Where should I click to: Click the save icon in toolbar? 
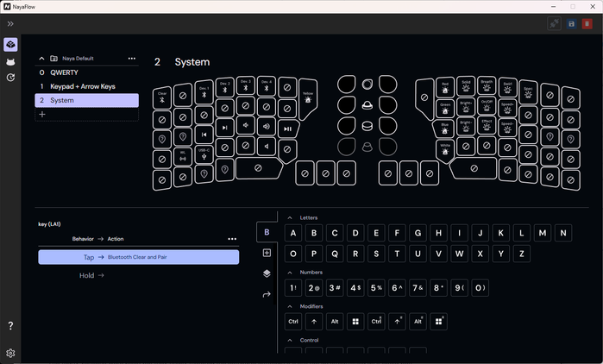[571, 24]
